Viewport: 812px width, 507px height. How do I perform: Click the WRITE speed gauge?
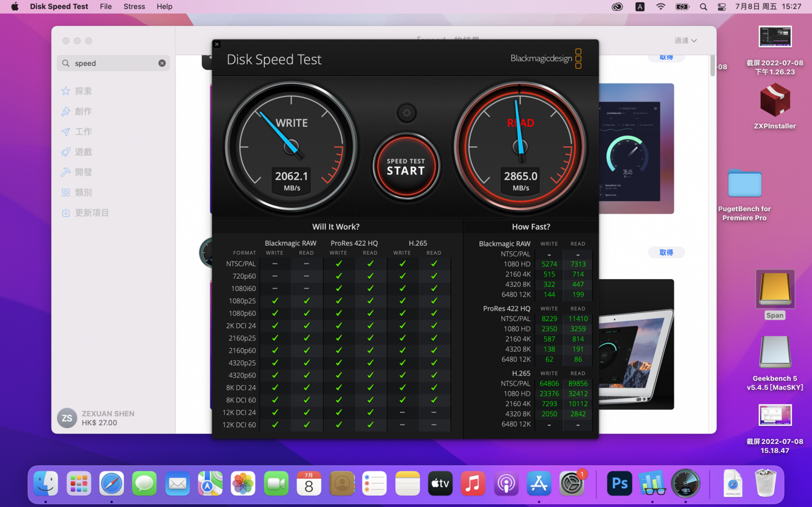point(291,147)
